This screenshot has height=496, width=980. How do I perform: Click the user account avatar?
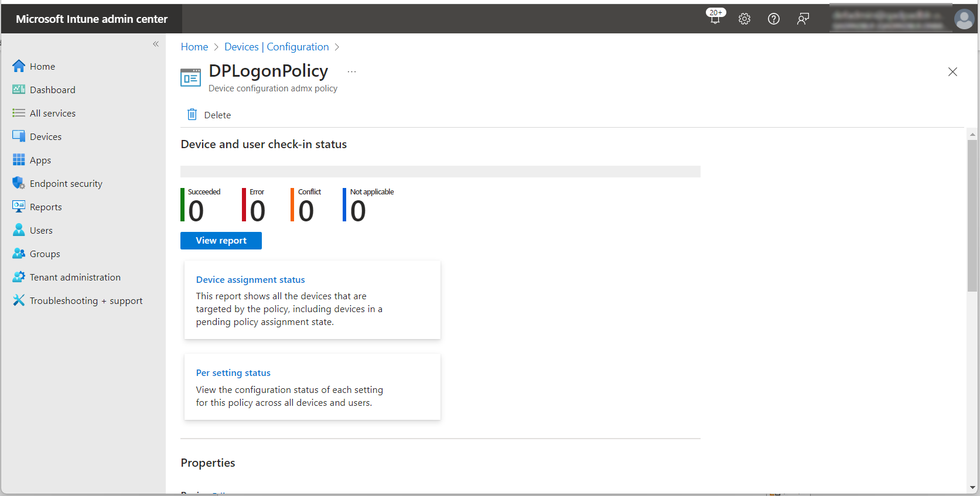pos(964,19)
